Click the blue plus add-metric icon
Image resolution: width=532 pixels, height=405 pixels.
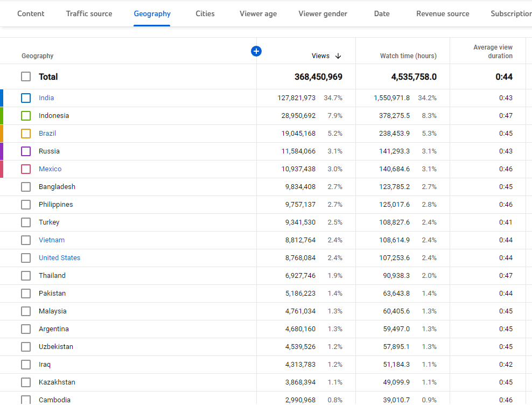256,51
